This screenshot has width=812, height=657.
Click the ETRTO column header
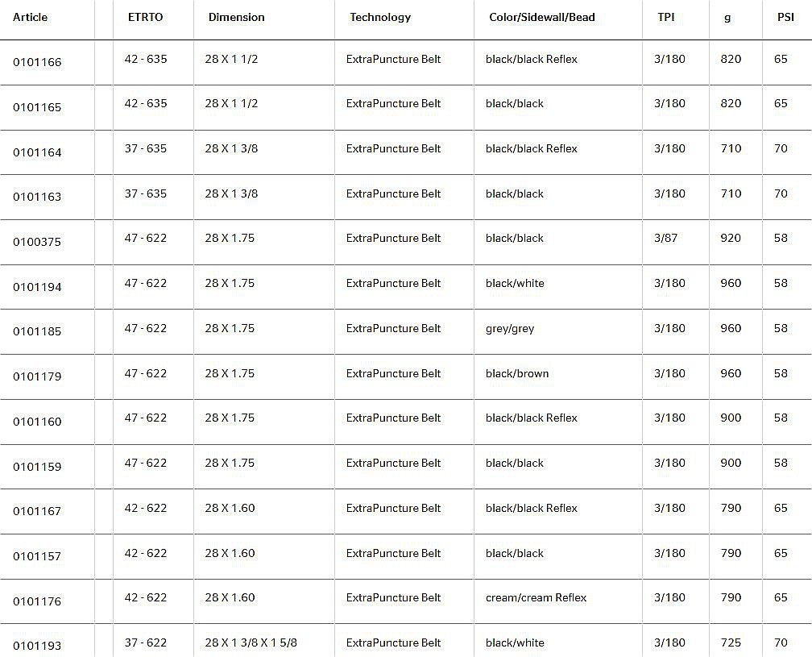(145, 18)
